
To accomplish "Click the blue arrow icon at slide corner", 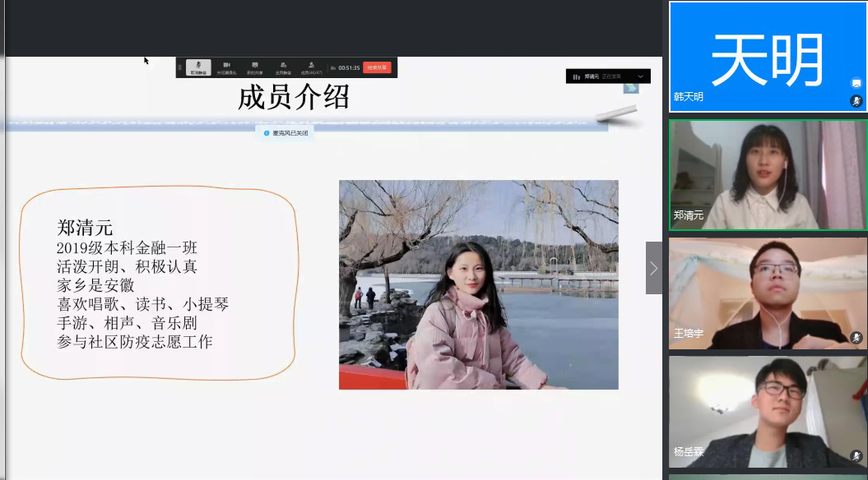I will 631,87.
